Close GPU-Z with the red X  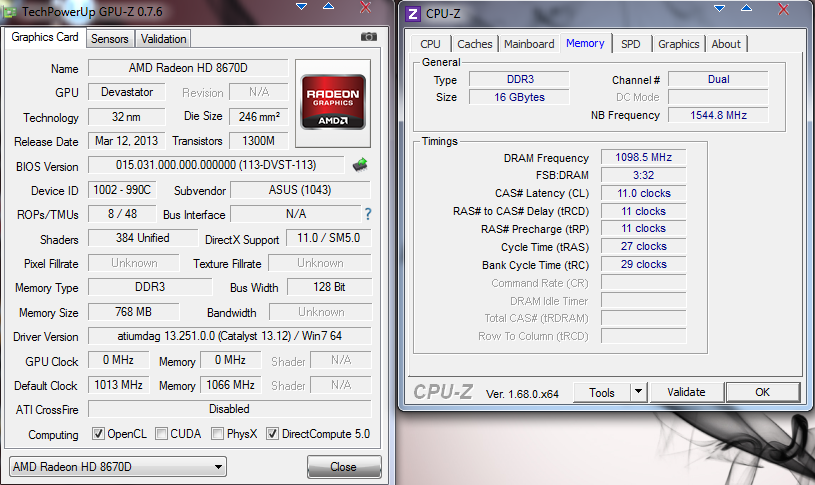pos(365,7)
